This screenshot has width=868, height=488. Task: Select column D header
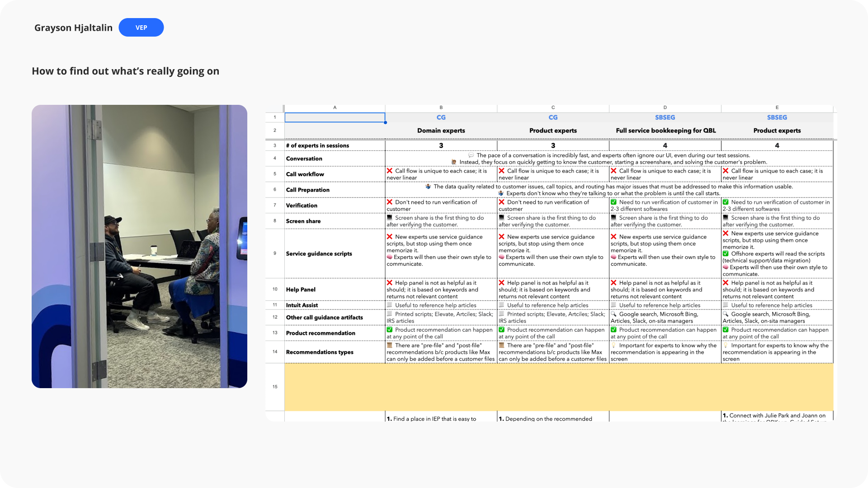(665, 108)
